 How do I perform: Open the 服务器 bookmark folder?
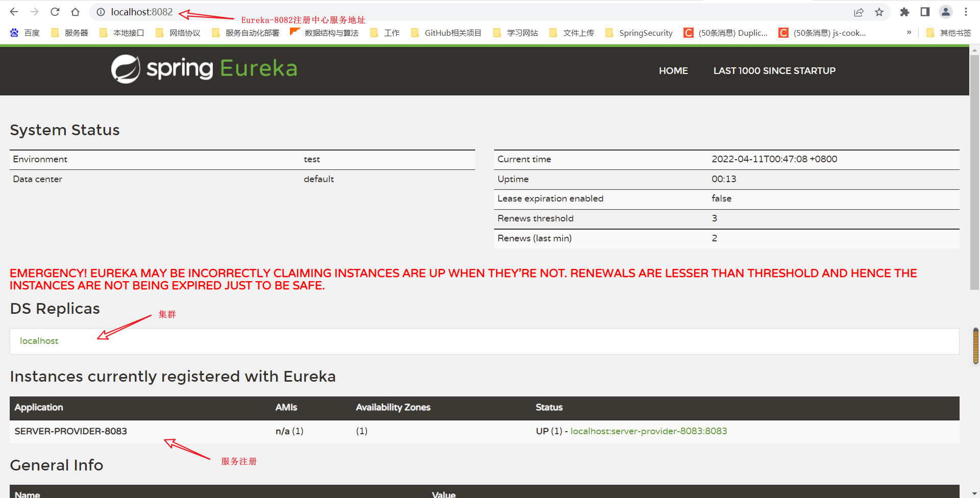click(70, 33)
